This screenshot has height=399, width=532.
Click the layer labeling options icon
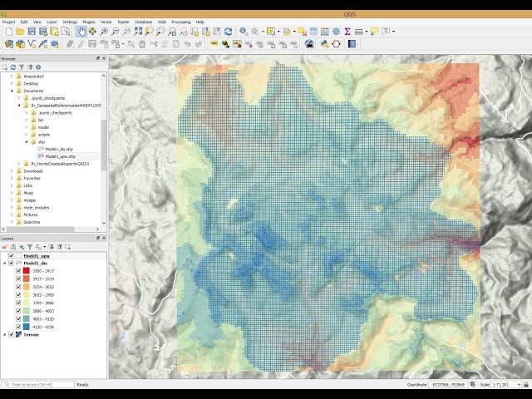click(214, 44)
